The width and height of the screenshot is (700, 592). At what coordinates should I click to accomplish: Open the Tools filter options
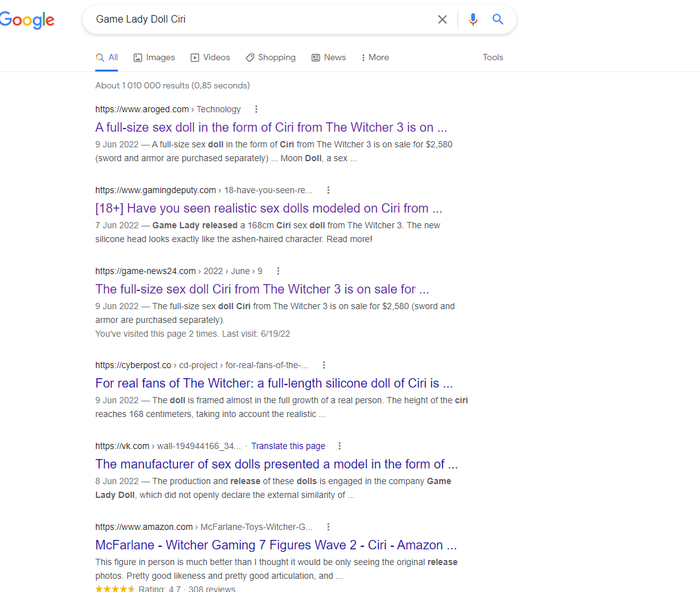tap(493, 58)
